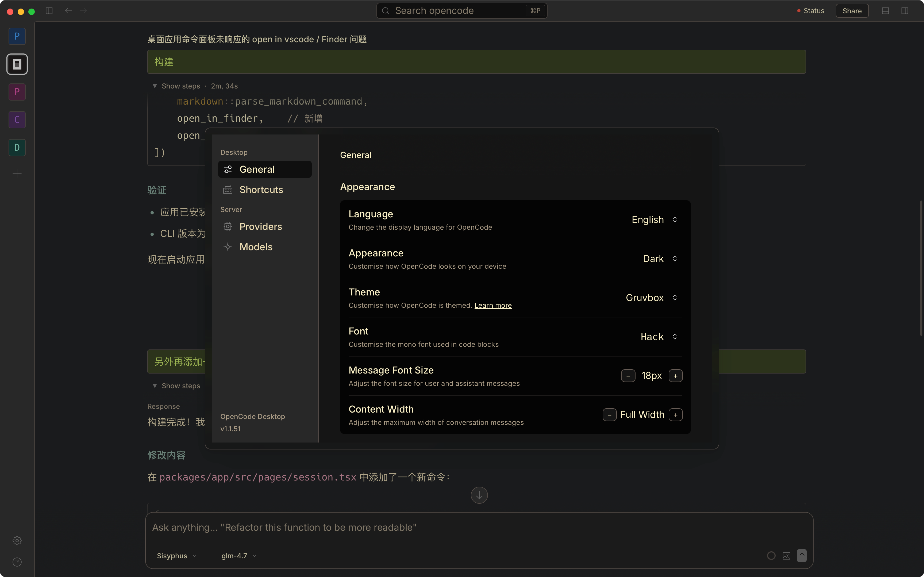This screenshot has height=577, width=924.
Task: Toggle the right panel layout icon
Action: point(904,11)
